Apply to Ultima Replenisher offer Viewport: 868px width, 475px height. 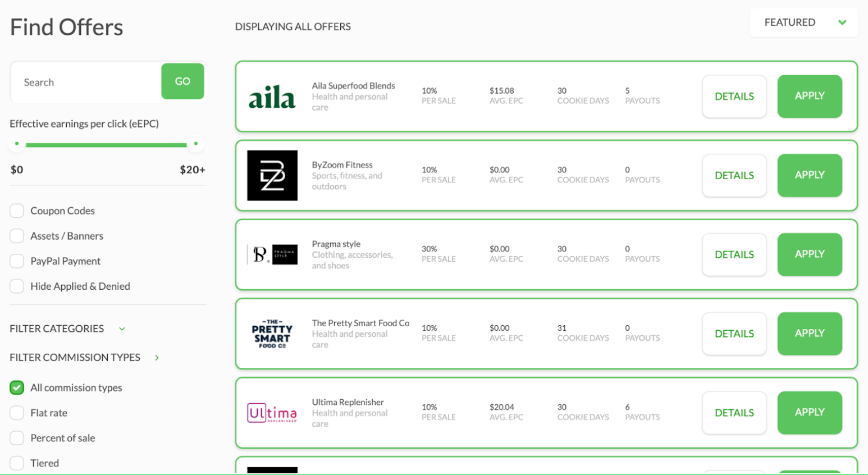pos(810,413)
